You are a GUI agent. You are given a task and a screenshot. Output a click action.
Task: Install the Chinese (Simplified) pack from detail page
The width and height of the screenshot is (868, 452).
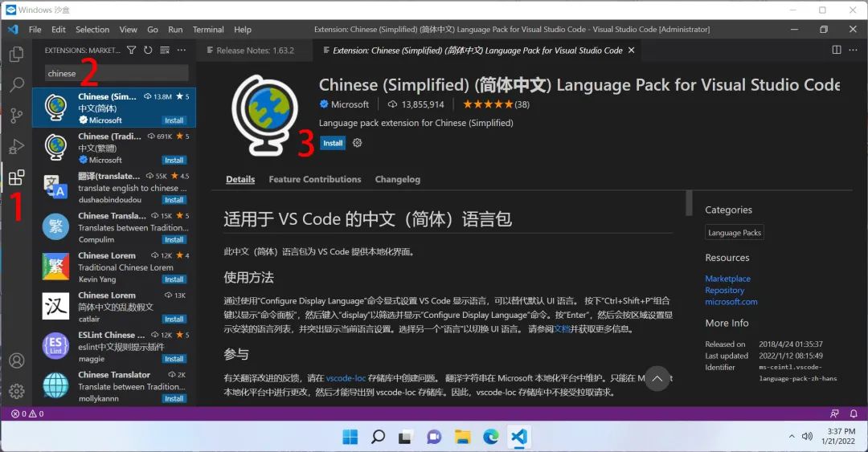click(x=333, y=143)
